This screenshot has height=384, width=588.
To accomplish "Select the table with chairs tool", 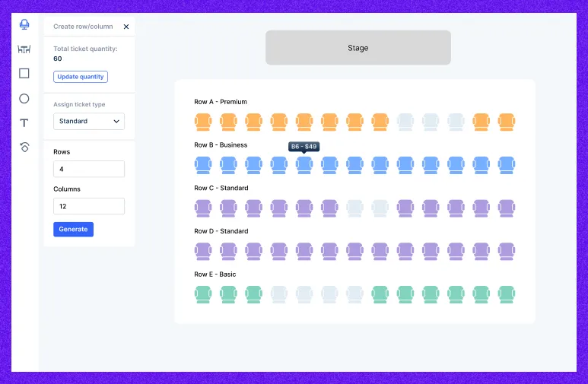I will tap(24, 49).
